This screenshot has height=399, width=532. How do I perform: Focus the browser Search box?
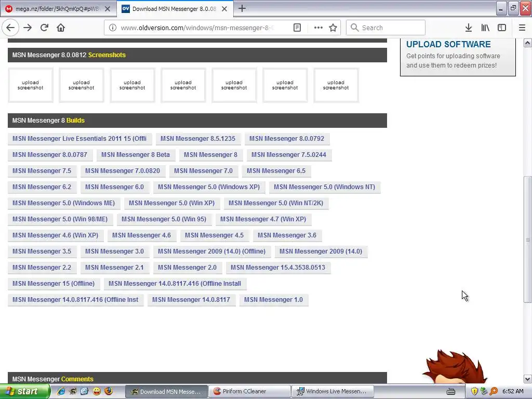(386, 28)
